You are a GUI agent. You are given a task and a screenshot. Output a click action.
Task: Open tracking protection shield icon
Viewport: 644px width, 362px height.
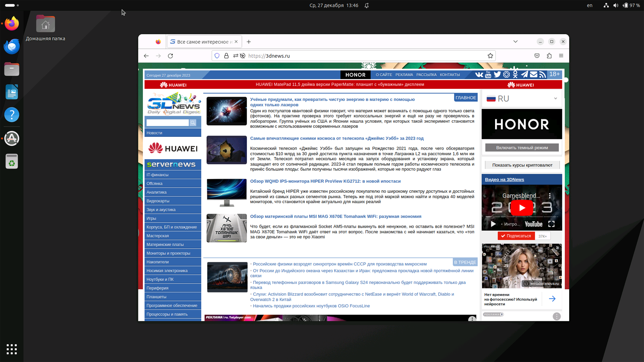coord(217,56)
